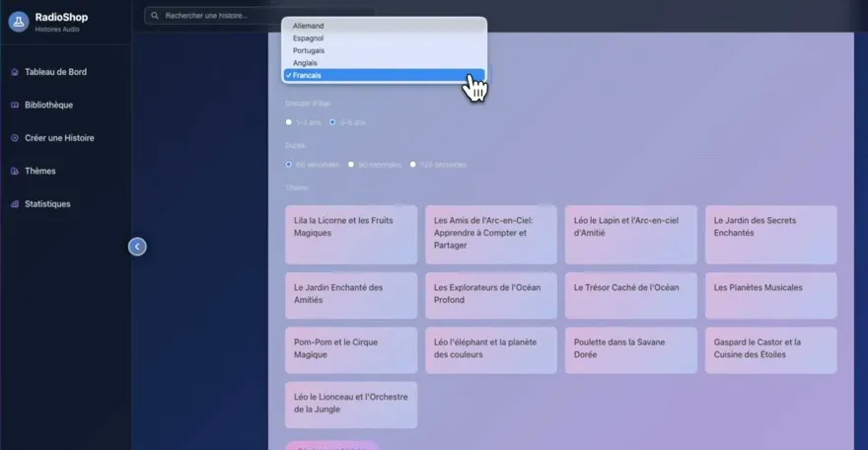Pick the 'Pom-Pom et le Cirque Magique' theme
Screen dimensions: 868x450
coord(351,350)
